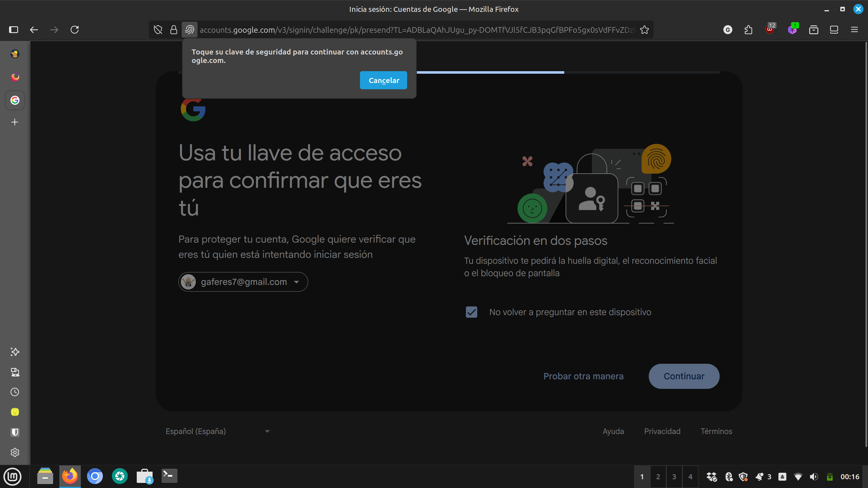Switch to workspace 3
This screenshot has height=488, width=868.
[674, 476]
